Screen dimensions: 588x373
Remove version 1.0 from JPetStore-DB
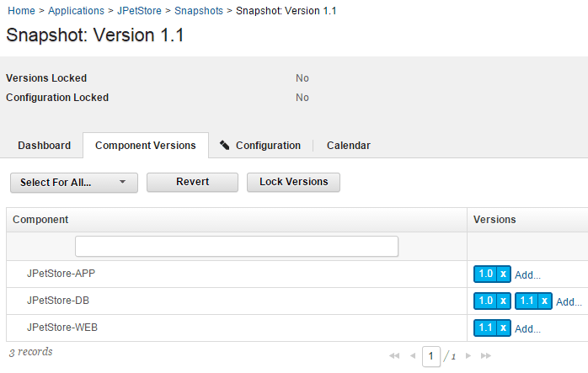click(x=503, y=301)
